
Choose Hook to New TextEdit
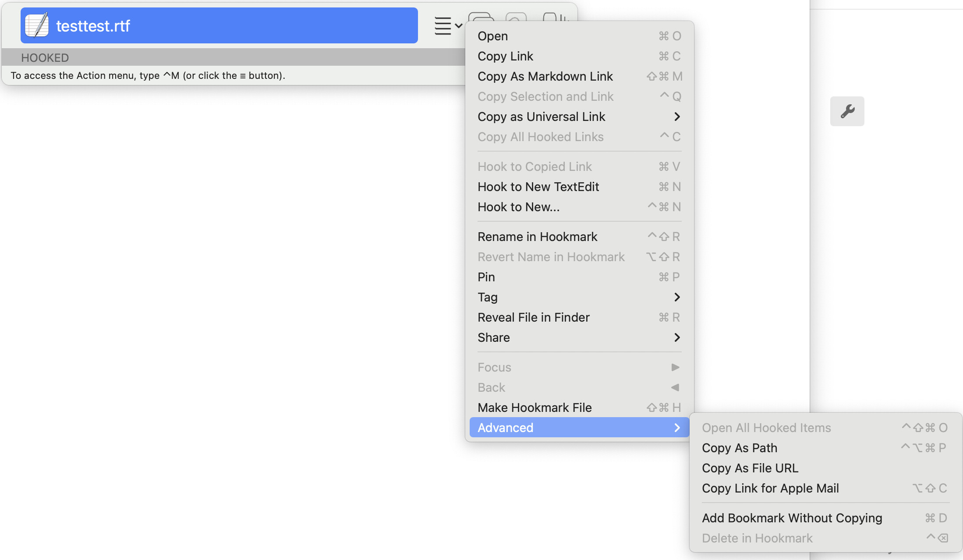(538, 187)
